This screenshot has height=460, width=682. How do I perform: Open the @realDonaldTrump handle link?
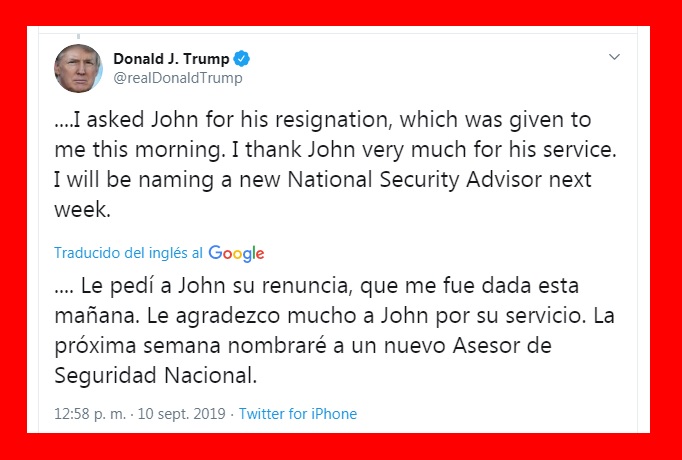click(177, 77)
